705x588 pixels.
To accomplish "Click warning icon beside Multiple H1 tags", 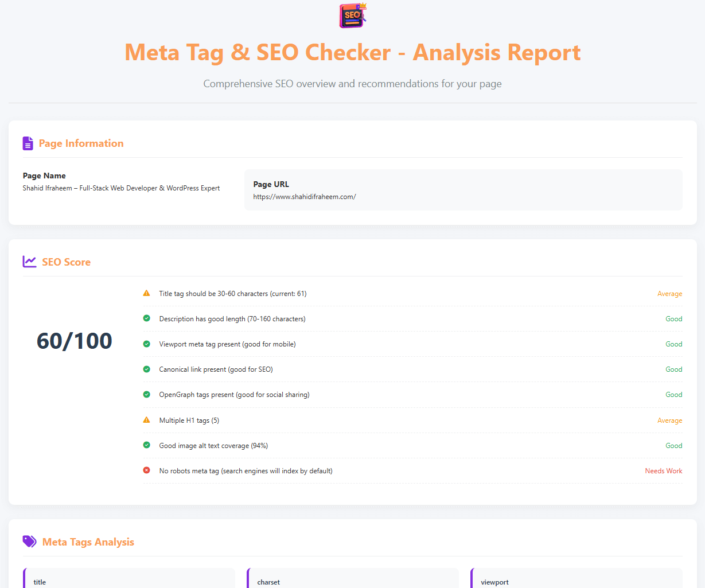I will 147,420.
